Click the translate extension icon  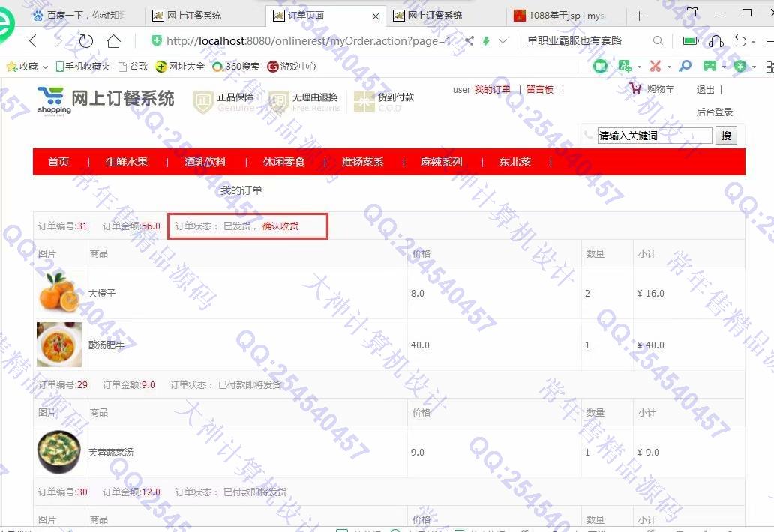(x=625, y=66)
